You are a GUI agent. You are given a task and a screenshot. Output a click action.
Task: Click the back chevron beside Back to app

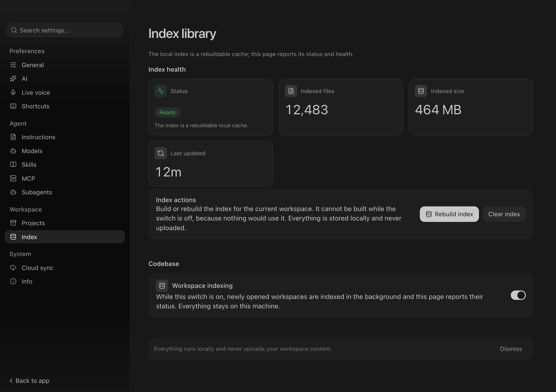(x=11, y=381)
